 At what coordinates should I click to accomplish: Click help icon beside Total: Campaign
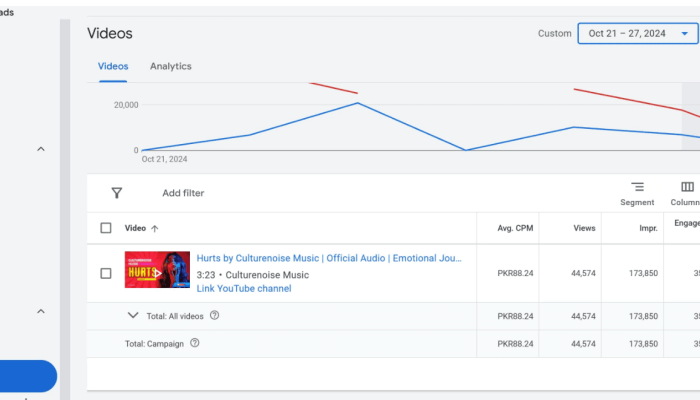coord(195,343)
